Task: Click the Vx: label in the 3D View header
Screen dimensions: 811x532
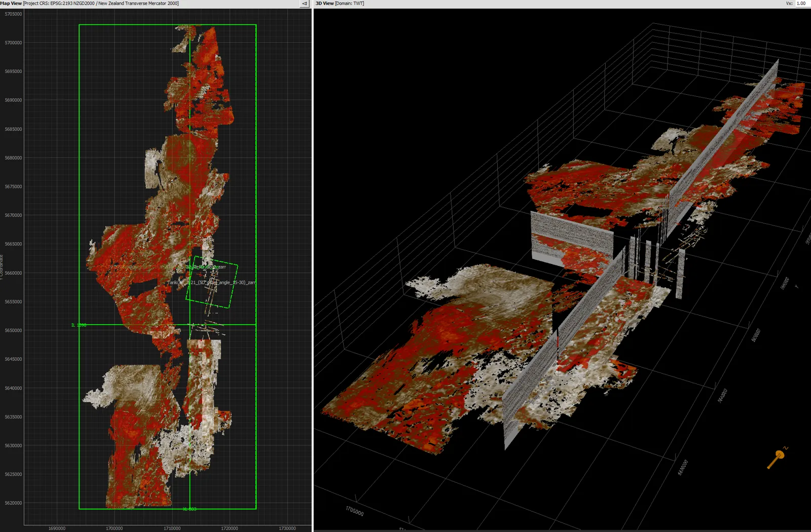Action: click(789, 4)
